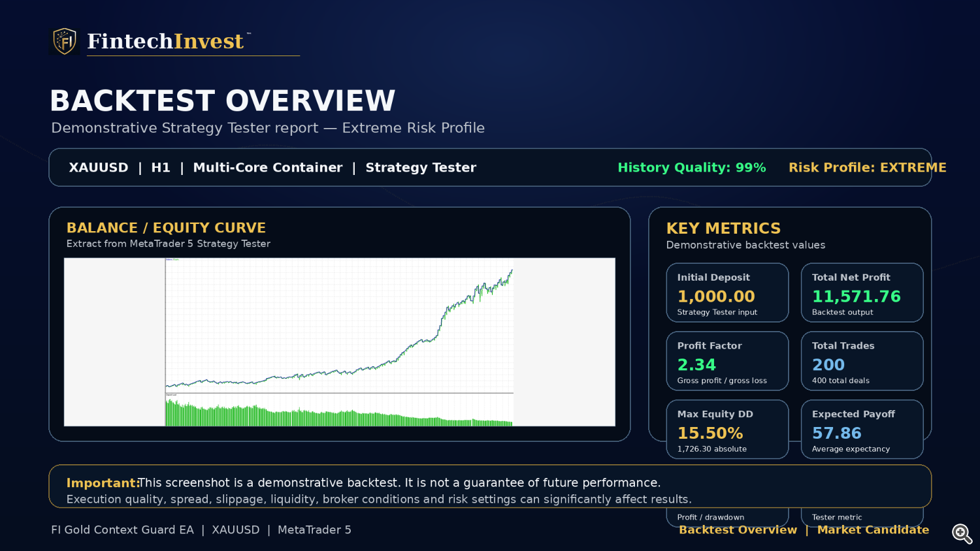
Task: Click the magnifier zoom icon
Action: tap(962, 533)
